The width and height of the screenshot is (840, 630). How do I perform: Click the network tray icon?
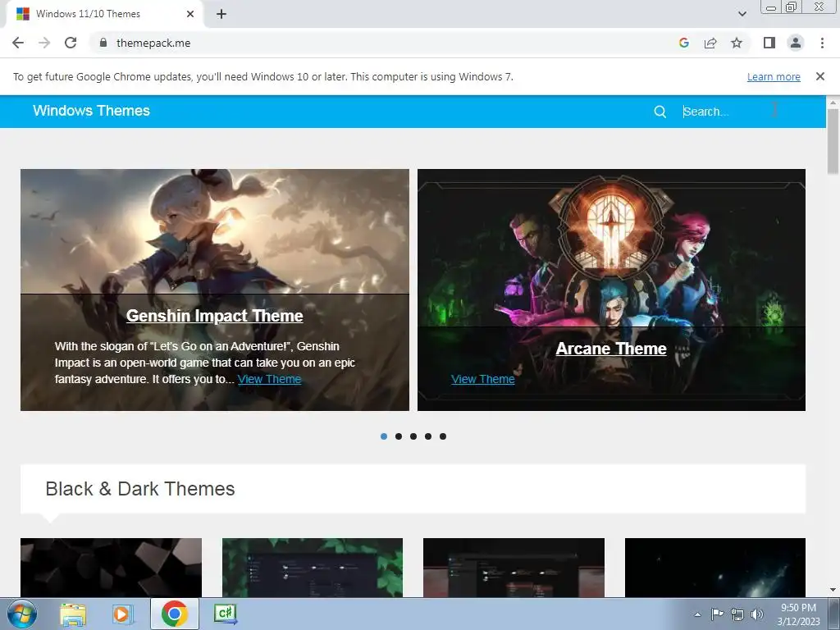tap(737, 614)
